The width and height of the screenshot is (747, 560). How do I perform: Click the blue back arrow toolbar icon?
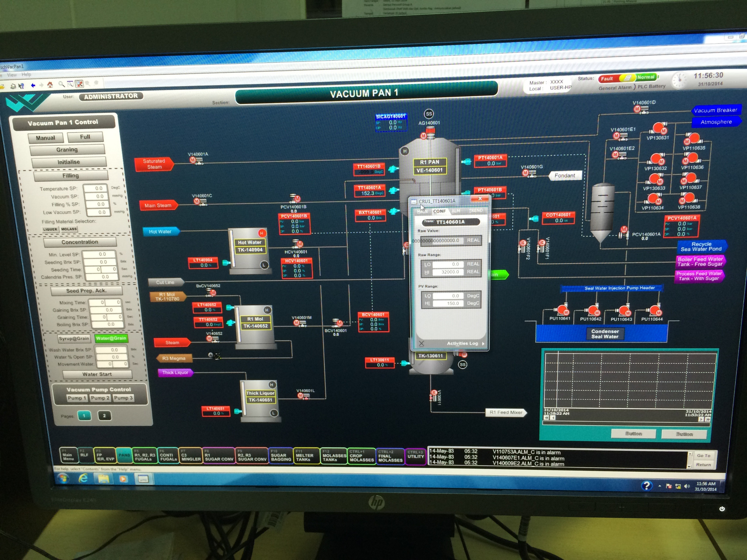point(33,85)
